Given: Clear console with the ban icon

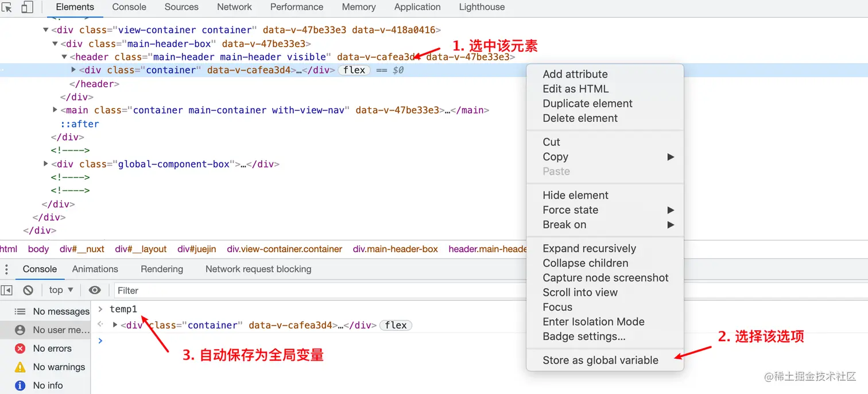Looking at the screenshot, I should [x=28, y=290].
